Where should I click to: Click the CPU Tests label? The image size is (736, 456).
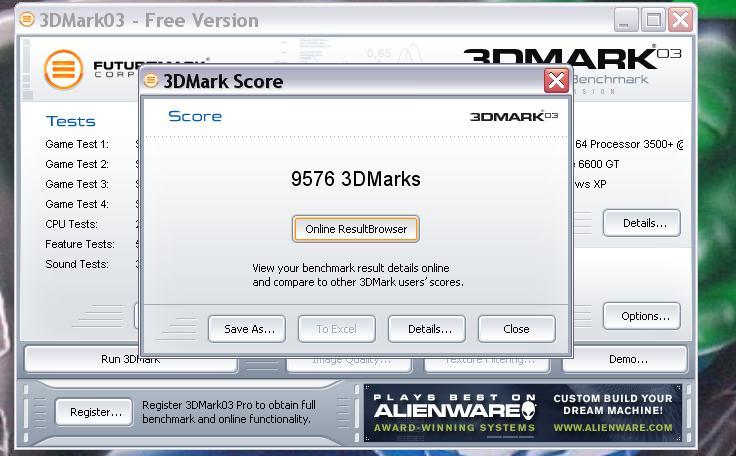(x=71, y=224)
